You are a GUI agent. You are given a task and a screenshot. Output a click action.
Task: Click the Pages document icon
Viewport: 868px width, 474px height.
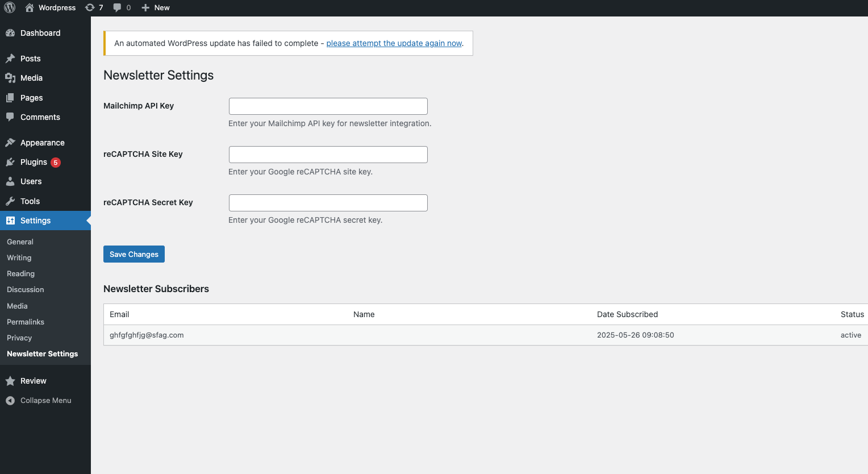pos(10,98)
